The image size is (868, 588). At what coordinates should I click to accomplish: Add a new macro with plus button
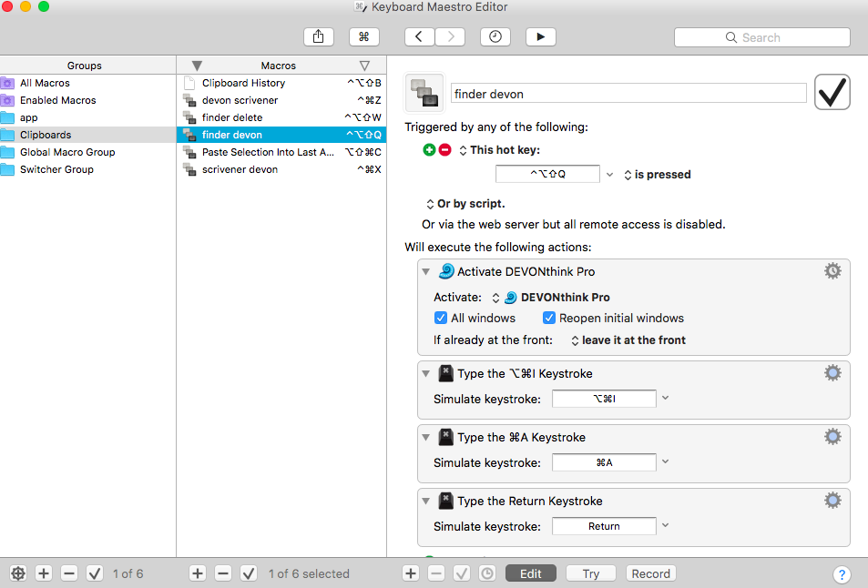198,573
